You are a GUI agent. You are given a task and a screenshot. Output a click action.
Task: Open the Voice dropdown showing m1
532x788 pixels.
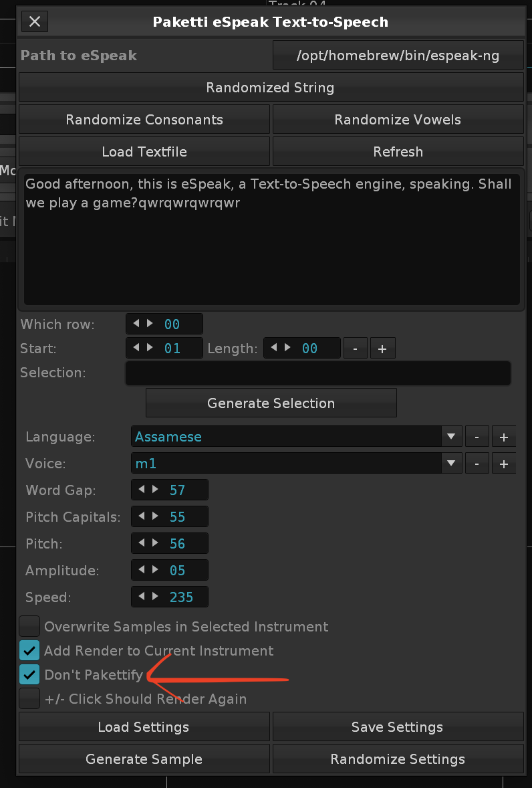pos(296,464)
